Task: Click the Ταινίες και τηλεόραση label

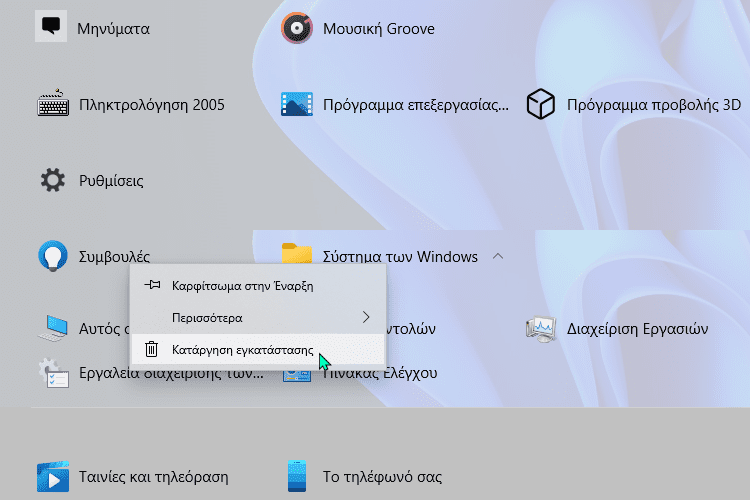Action: (154, 477)
